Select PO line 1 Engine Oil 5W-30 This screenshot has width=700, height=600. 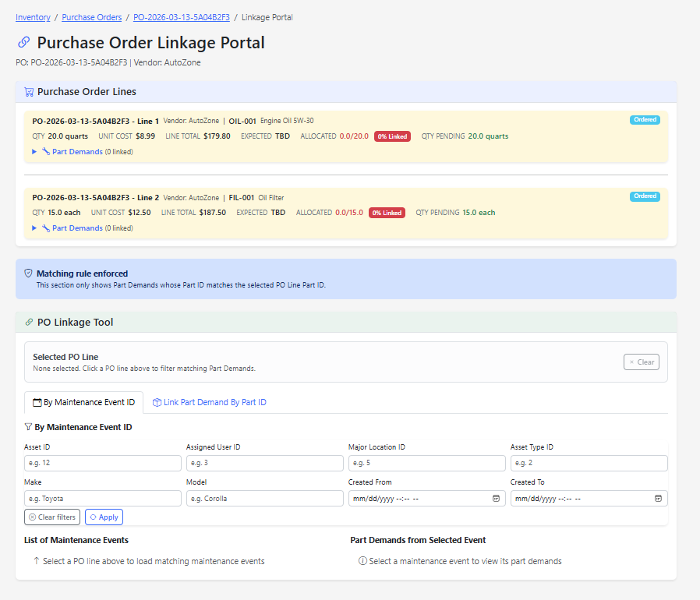pyautogui.click(x=346, y=136)
